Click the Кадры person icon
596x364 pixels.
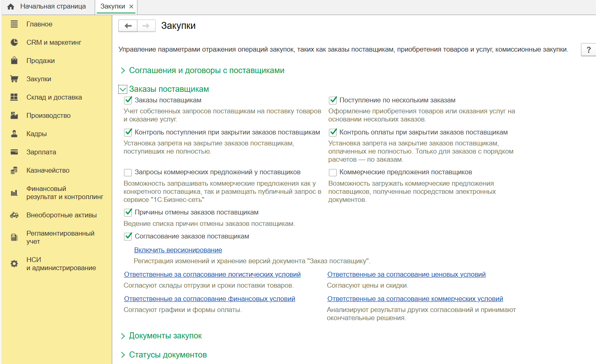14,134
